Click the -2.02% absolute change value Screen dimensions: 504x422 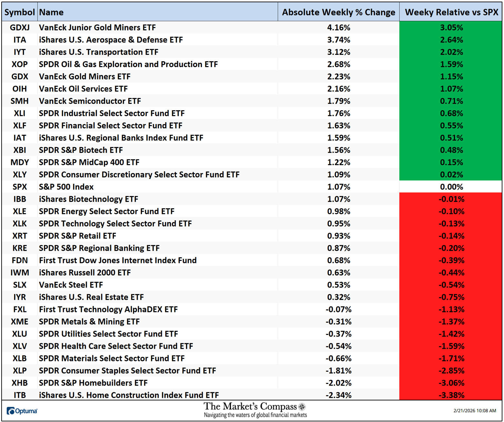(x=339, y=383)
